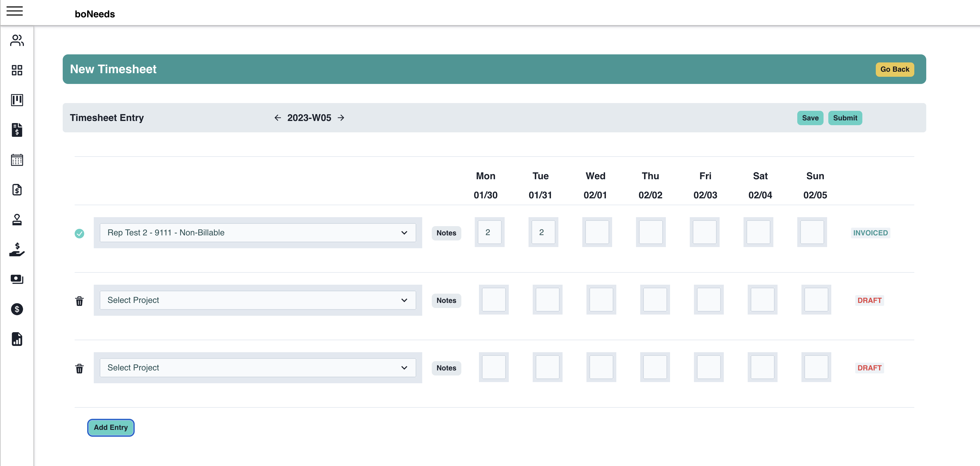Open the quotes document icon in sidebar
980x466 pixels.
(17, 190)
